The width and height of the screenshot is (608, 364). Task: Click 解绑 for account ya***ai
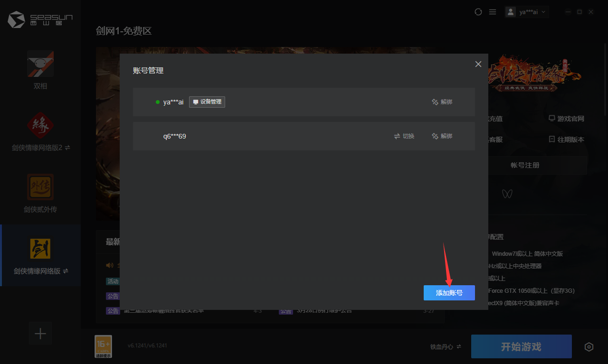tap(442, 102)
